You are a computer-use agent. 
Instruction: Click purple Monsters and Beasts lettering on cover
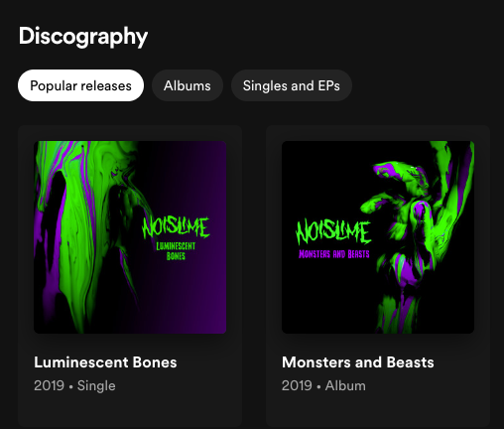[334, 254]
